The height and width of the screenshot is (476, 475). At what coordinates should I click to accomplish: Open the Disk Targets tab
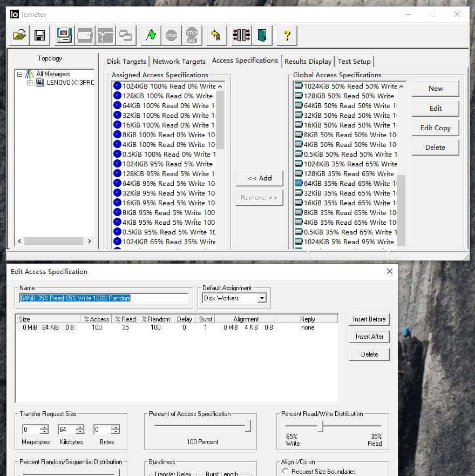(126, 61)
